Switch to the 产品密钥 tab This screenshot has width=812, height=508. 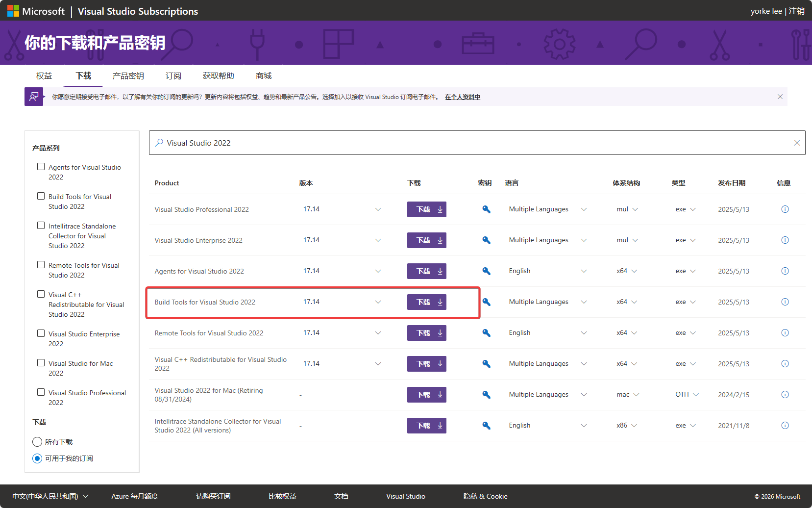(x=128, y=76)
